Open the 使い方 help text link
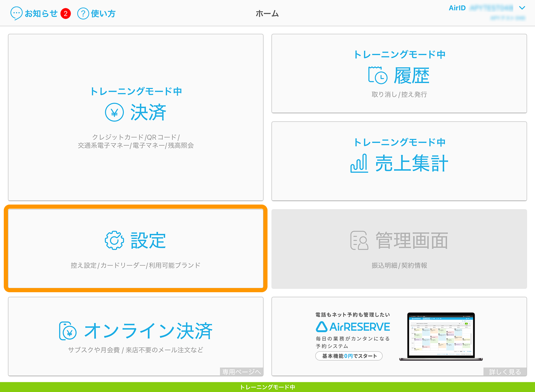535x392 pixels. click(103, 13)
